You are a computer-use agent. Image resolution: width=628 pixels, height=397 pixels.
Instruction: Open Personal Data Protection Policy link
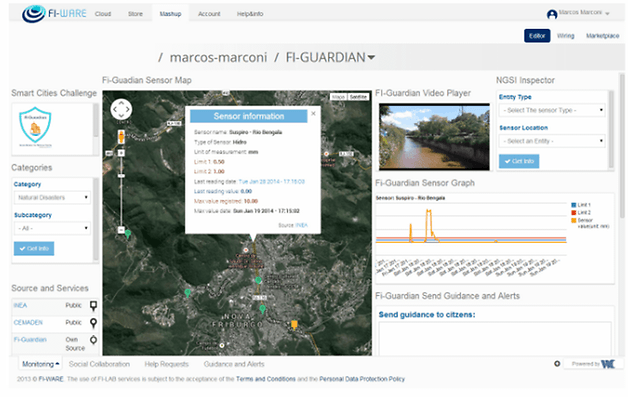tap(362, 379)
